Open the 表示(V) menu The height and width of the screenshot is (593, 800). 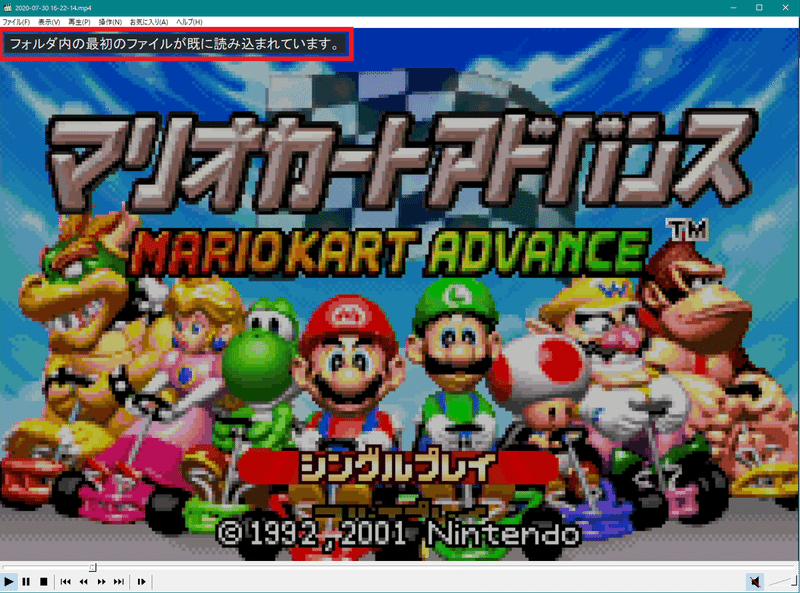pyautogui.click(x=49, y=22)
